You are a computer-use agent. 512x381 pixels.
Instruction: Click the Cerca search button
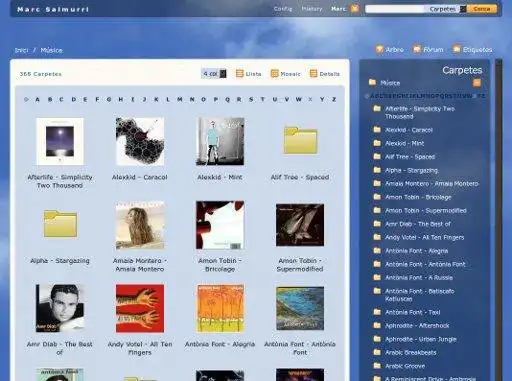coord(482,9)
